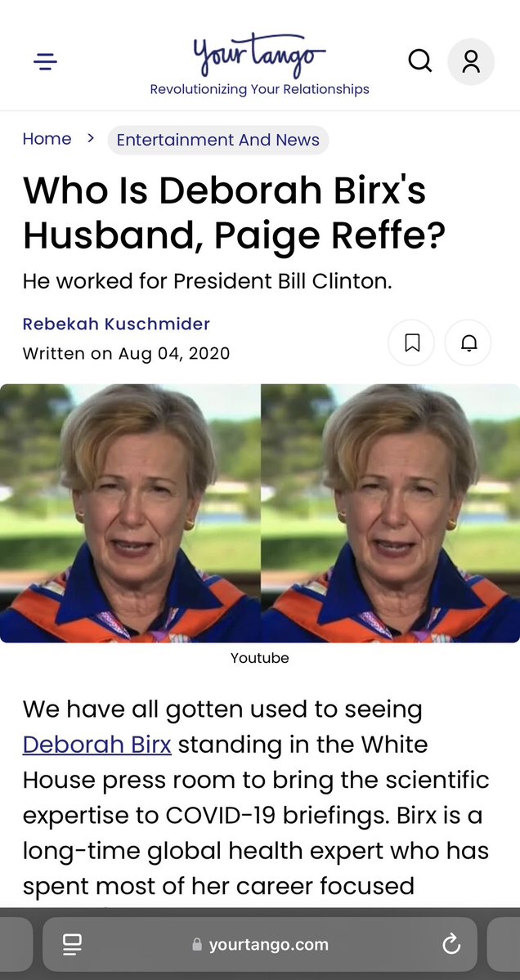Go to Home breadcrumb
This screenshot has width=520, height=980.
point(47,139)
